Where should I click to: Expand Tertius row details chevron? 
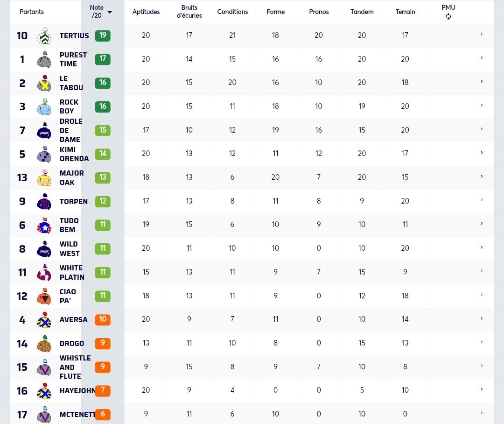pyautogui.click(x=482, y=34)
